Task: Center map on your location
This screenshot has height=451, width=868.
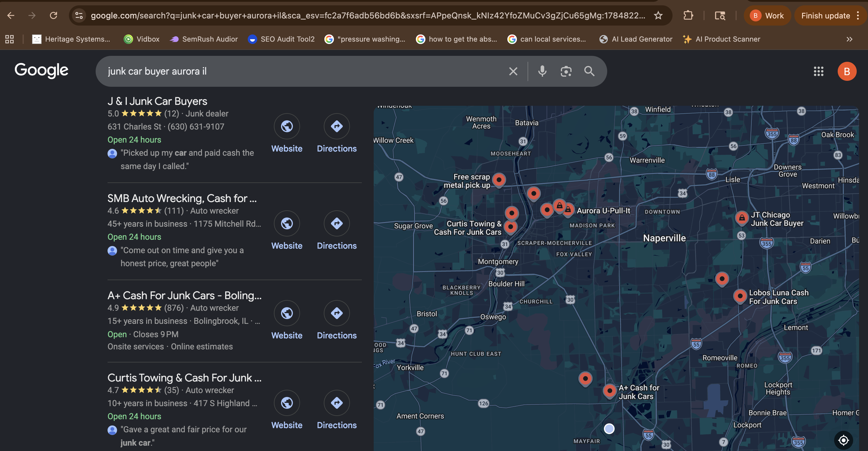Action: 843,440
